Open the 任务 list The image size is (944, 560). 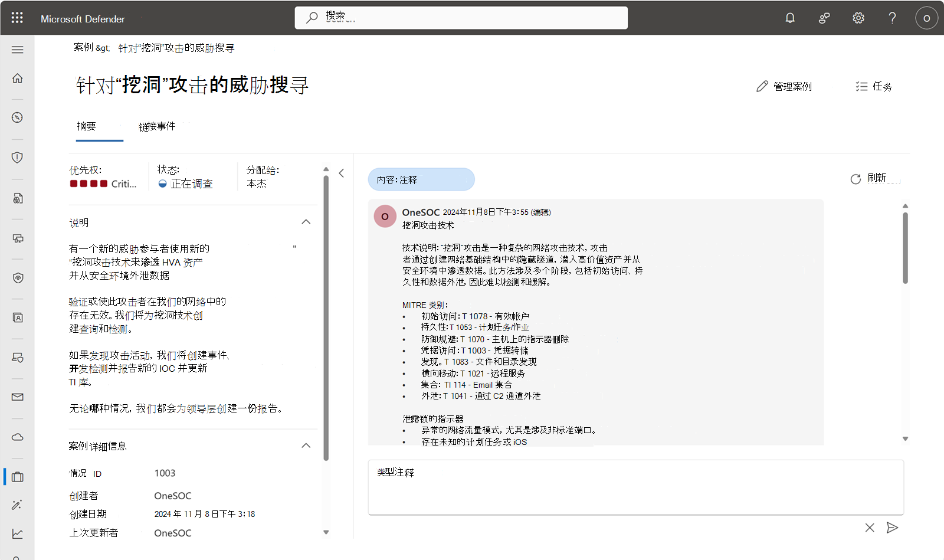tap(873, 86)
